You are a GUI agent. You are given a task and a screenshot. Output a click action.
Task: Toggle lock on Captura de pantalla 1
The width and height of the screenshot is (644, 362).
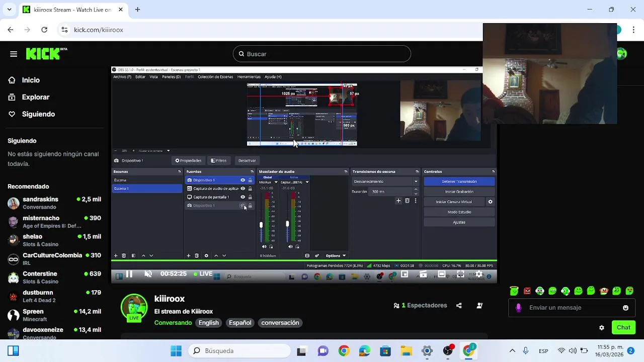tap(250, 197)
